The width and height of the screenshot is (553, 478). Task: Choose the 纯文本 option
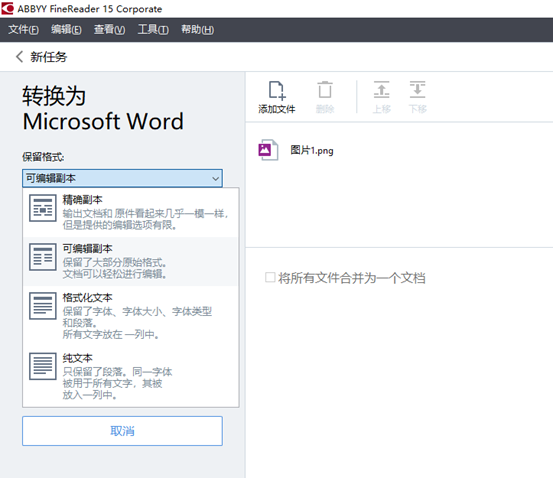pyautogui.click(x=131, y=376)
